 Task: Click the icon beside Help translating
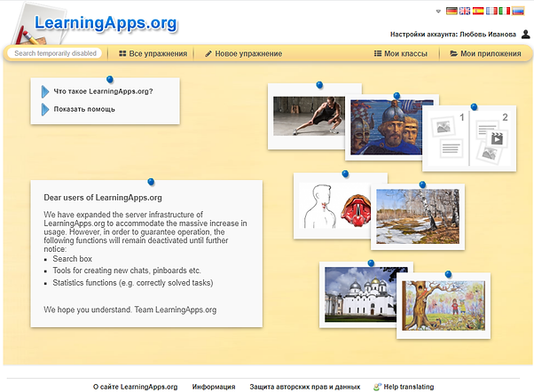(x=377, y=387)
